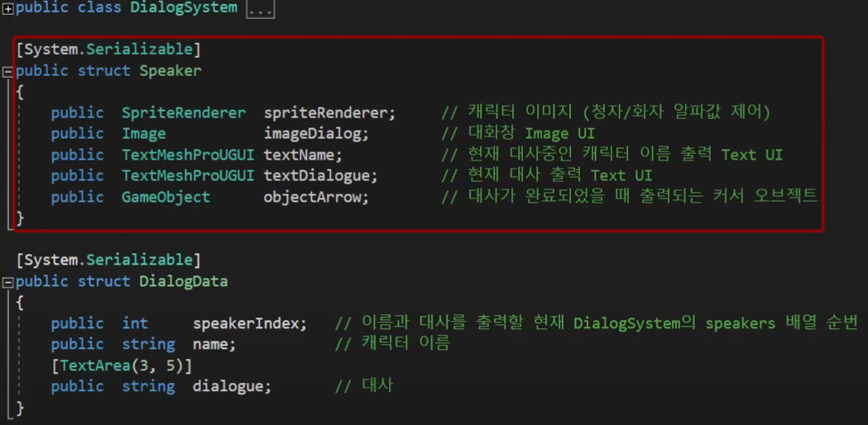This screenshot has width=868, height=425.
Task: Click the System.Serializable attribute above Speaker
Action: click(x=108, y=50)
